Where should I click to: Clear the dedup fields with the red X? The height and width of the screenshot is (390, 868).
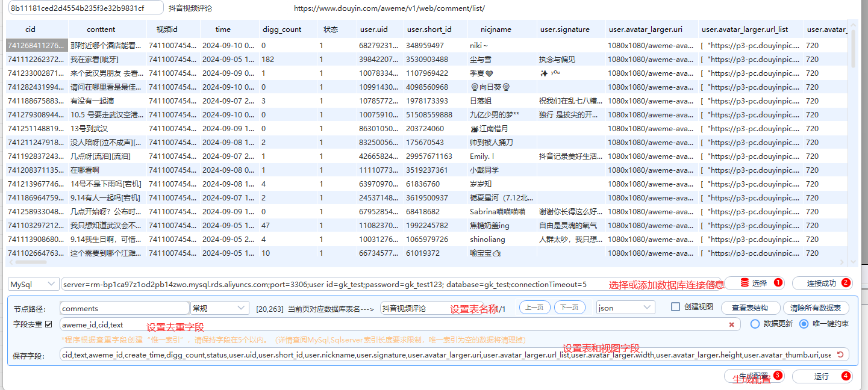click(x=731, y=324)
